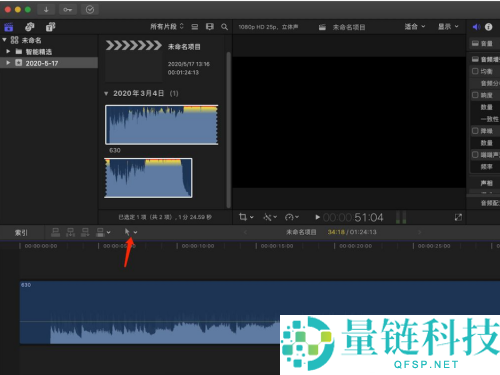Enable the 均衡 equalization checkbox
Image resolution: width=500 pixels, height=375 pixels.
pyautogui.click(x=475, y=71)
